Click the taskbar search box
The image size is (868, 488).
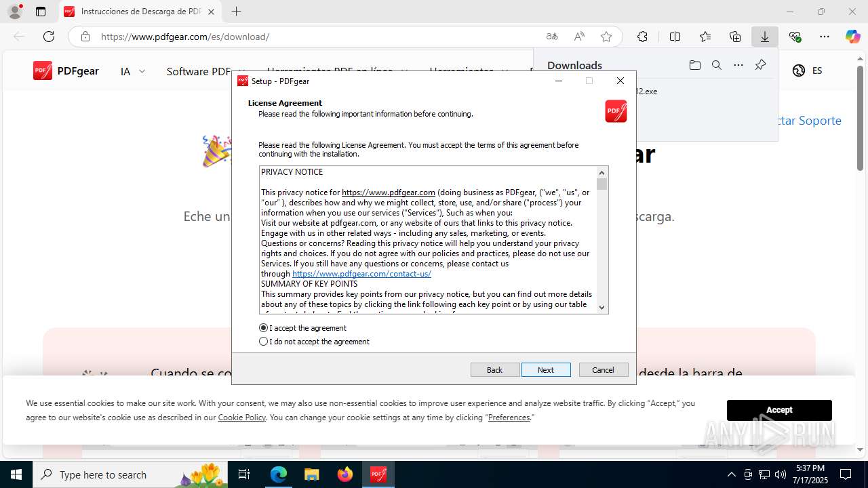pos(130,474)
